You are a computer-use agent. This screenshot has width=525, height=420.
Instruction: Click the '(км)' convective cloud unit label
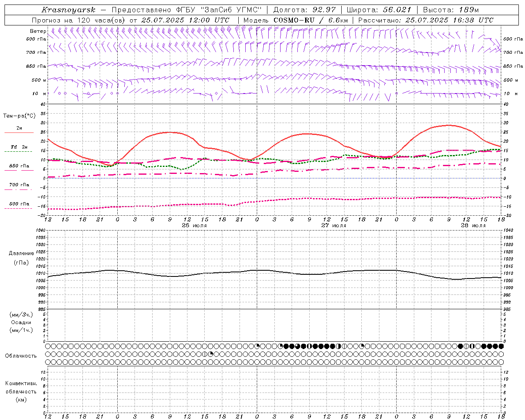pyautogui.click(x=21, y=399)
